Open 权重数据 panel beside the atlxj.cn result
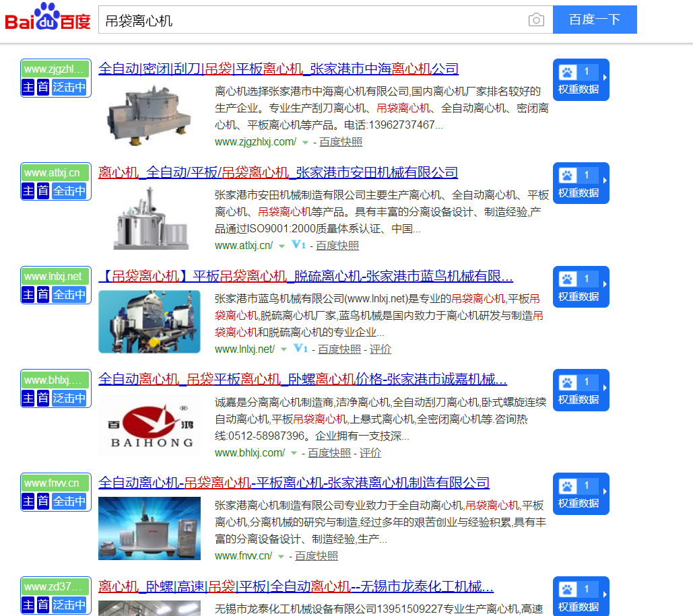This screenshot has height=616, width=693. (x=581, y=183)
